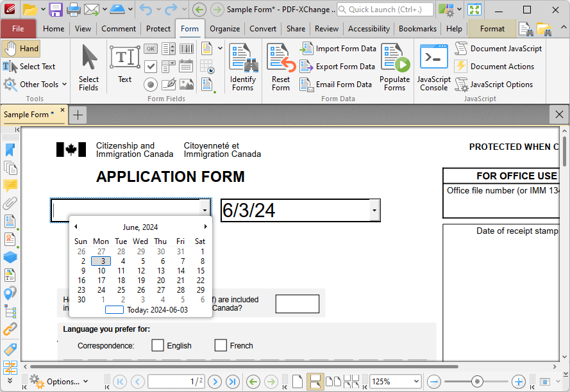Screen dimensions: 570x392
Task: Switch to the Home tab
Action: tap(53, 29)
